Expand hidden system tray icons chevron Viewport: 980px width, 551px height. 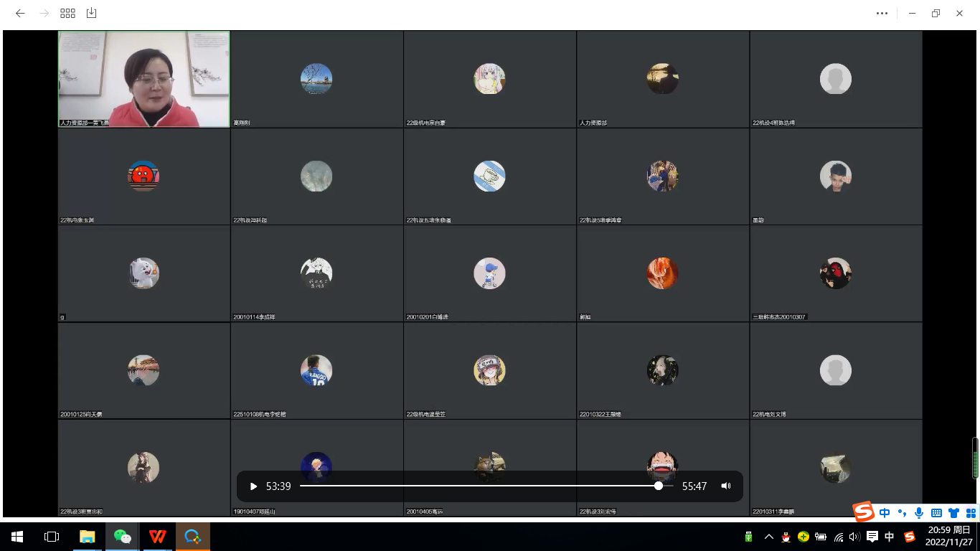pyautogui.click(x=768, y=537)
